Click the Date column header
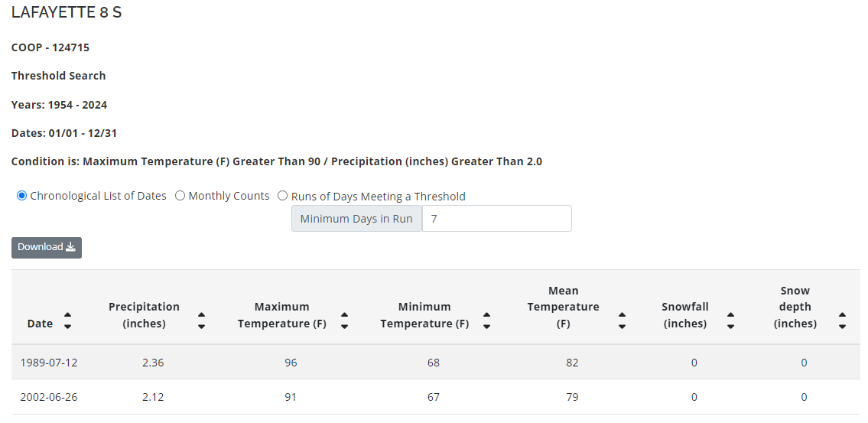The image size is (868, 423). point(40,324)
